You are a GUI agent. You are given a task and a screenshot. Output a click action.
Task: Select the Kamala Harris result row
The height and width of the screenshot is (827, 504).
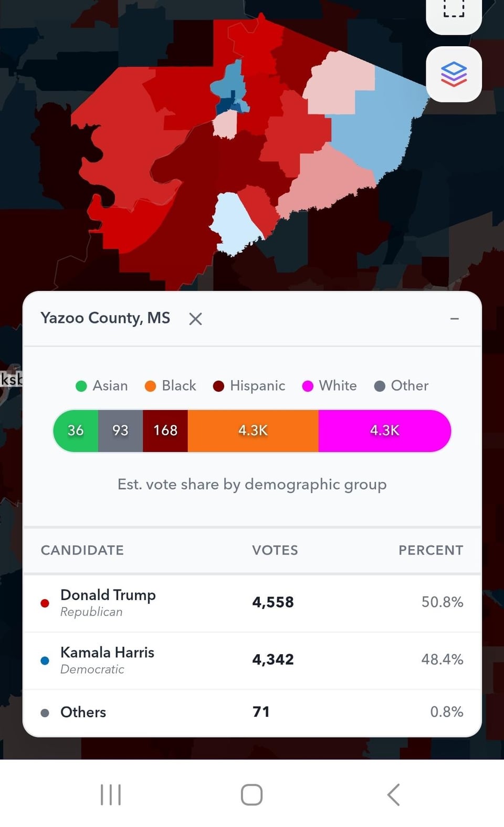point(252,661)
